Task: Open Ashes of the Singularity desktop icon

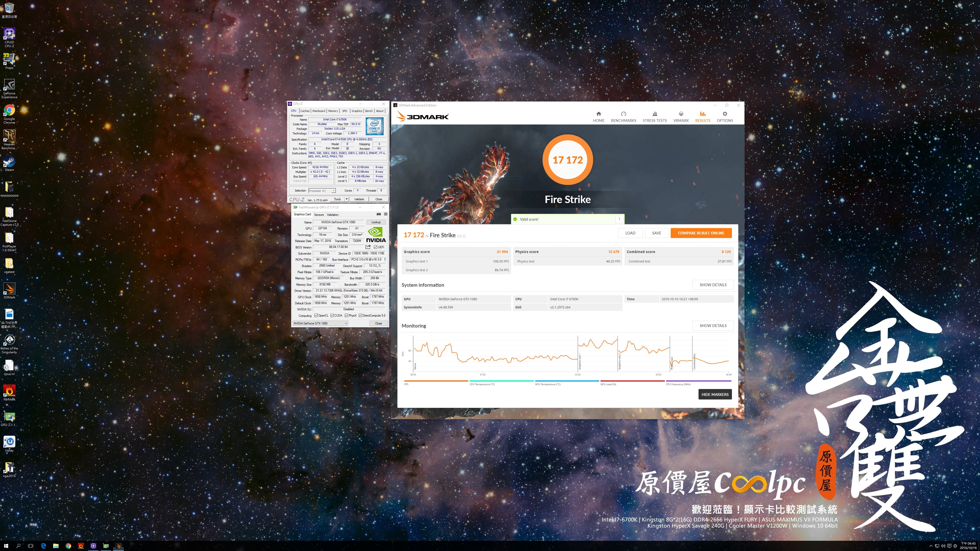Action: pos(9,344)
